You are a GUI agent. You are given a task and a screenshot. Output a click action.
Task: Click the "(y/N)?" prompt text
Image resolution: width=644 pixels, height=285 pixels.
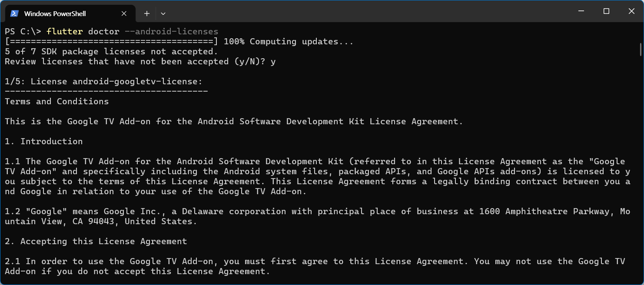tap(249, 62)
